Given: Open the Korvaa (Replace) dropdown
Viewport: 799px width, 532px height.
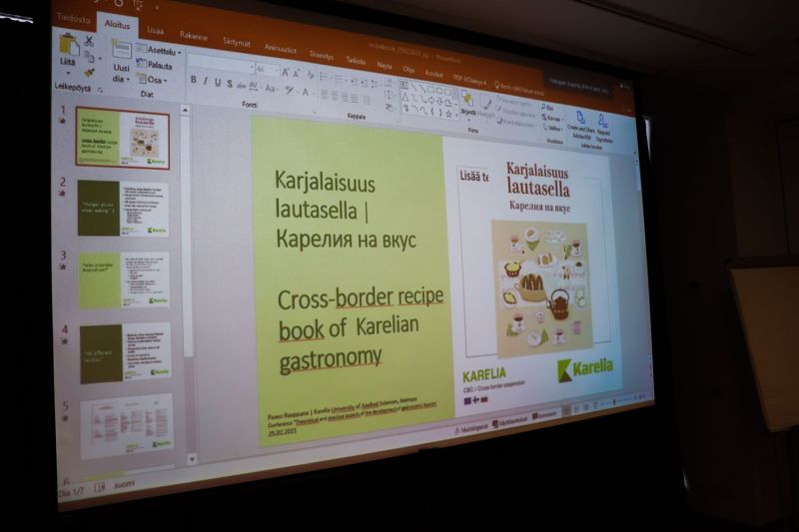Looking at the screenshot, I should (552, 118).
